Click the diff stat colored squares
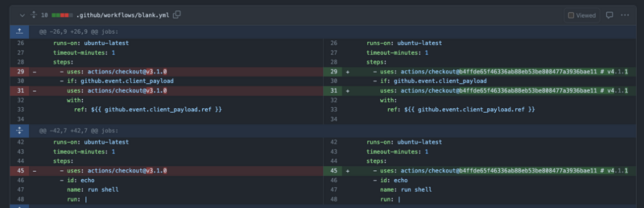This screenshot has height=208, width=644. click(62, 15)
